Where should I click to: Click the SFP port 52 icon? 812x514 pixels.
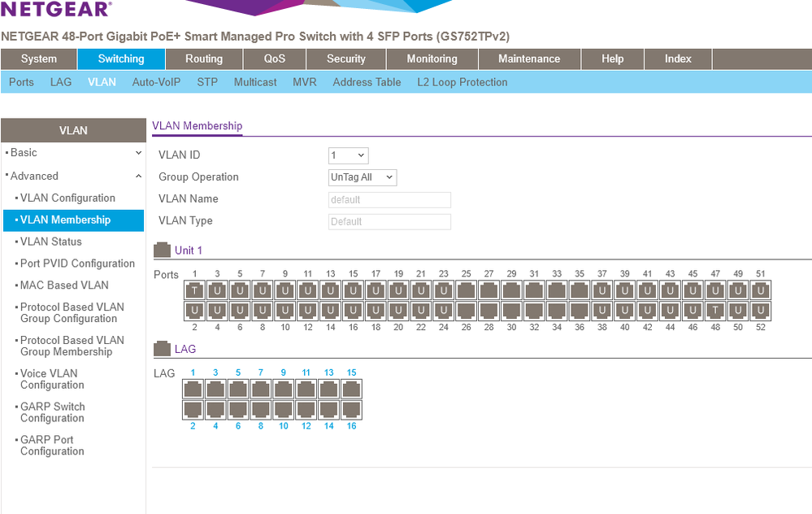tap(760, 311)
